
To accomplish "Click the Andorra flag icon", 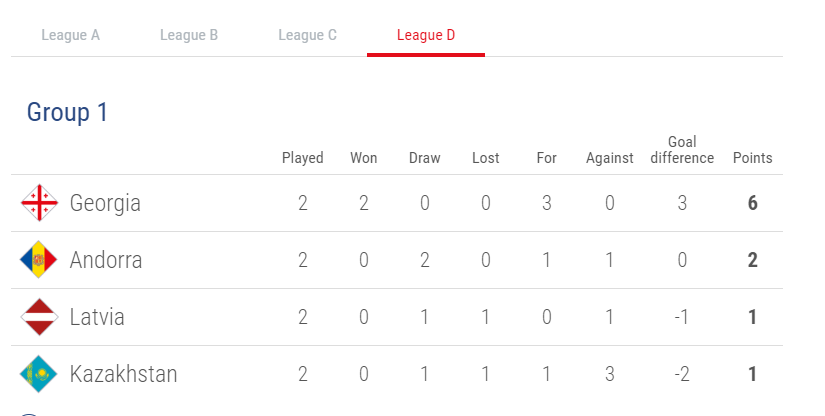I will coord(39,259).
